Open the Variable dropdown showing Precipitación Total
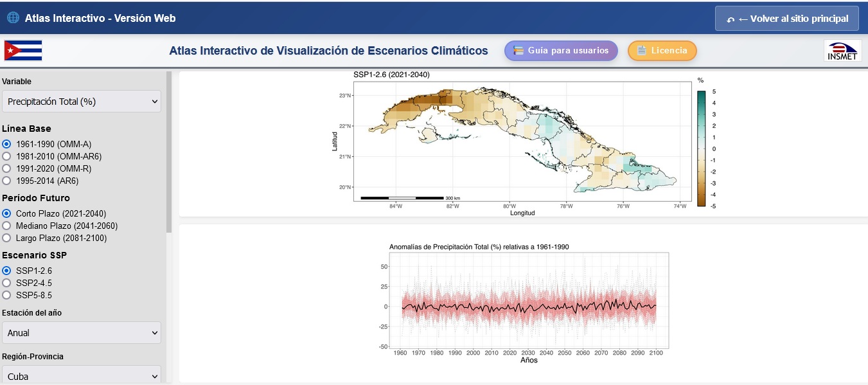Image resolution: width=868 pixels, height=385 pixels. click(x=81, y=101)
